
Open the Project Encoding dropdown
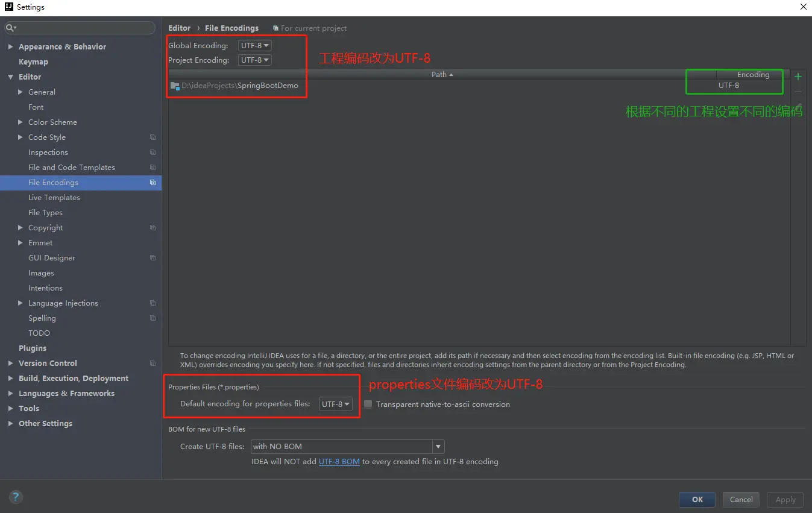click(x=255, y=60)
